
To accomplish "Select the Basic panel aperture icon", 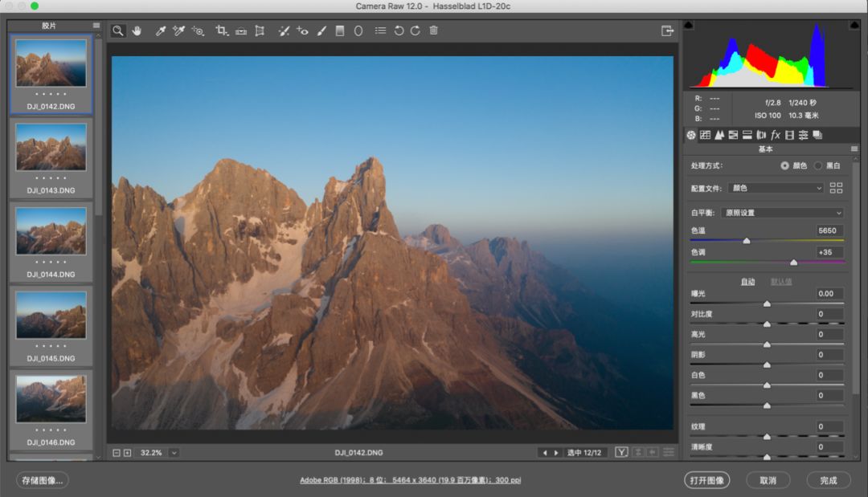I will point(691,135).
